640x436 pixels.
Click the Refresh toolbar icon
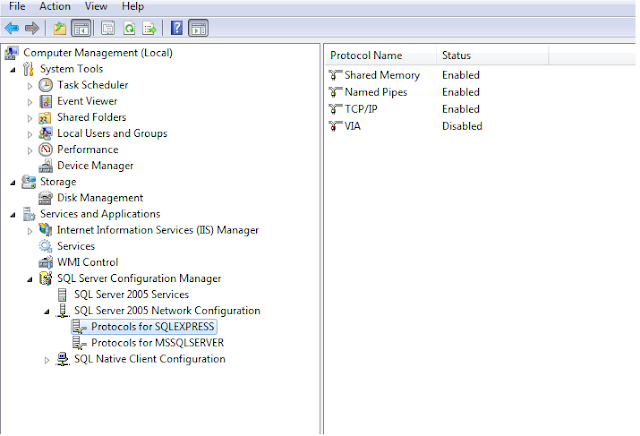pos(129,28)
